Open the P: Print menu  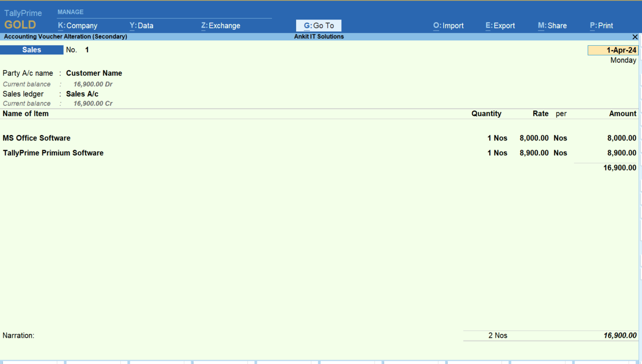[601, 26]
